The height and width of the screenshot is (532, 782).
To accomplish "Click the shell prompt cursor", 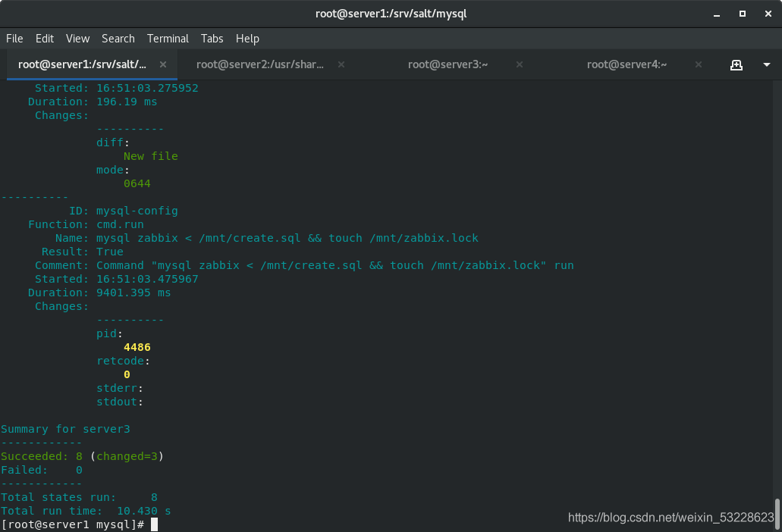I will pyautogui.click(x=154, y=524).
